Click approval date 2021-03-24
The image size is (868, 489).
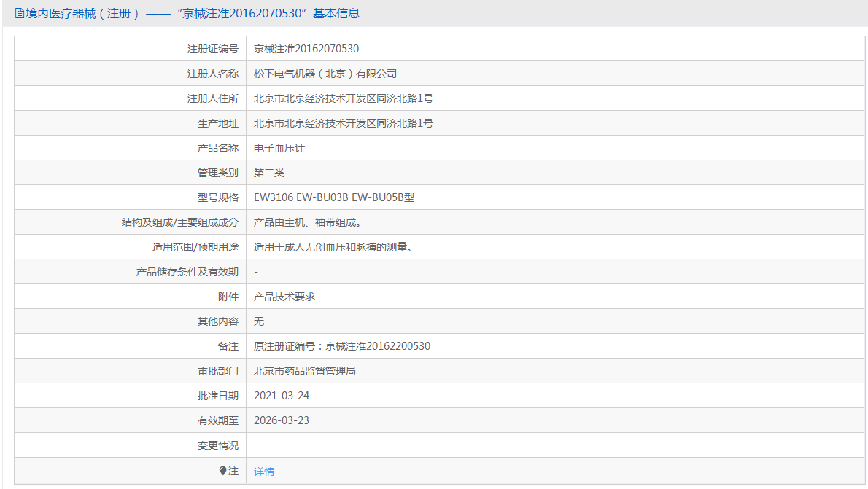point(282,396)
